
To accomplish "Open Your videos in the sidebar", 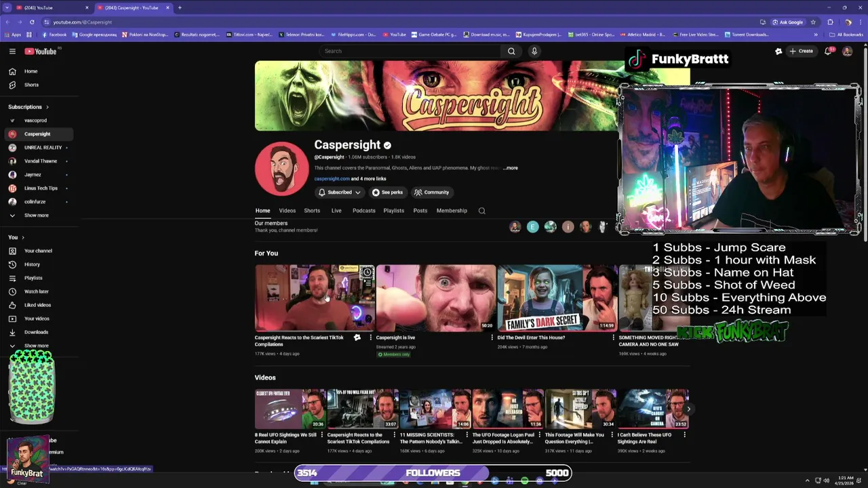I will pos(37,319).
